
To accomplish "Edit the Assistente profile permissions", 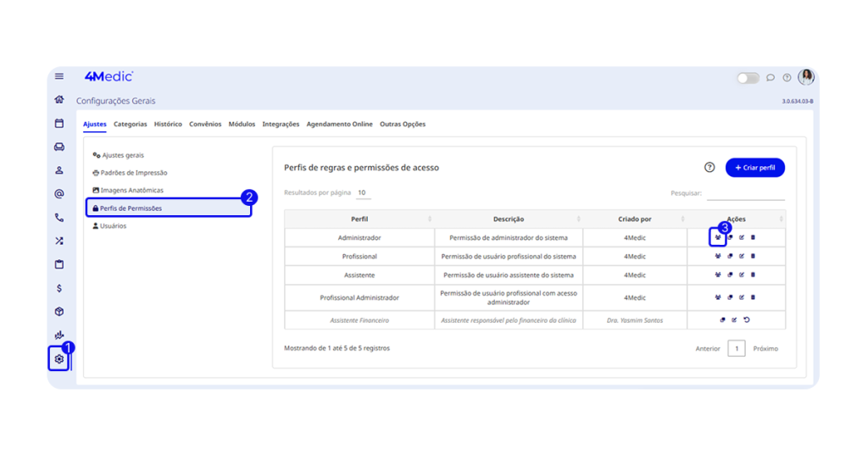I will pyautogui.click(x=742, y=275).
